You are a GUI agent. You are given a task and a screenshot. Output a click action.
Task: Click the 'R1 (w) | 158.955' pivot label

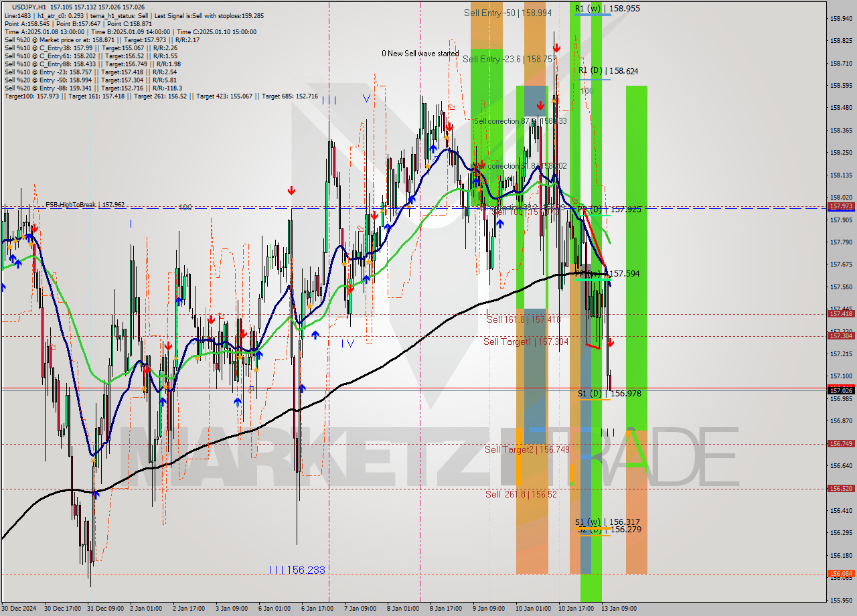coord(607,9)
